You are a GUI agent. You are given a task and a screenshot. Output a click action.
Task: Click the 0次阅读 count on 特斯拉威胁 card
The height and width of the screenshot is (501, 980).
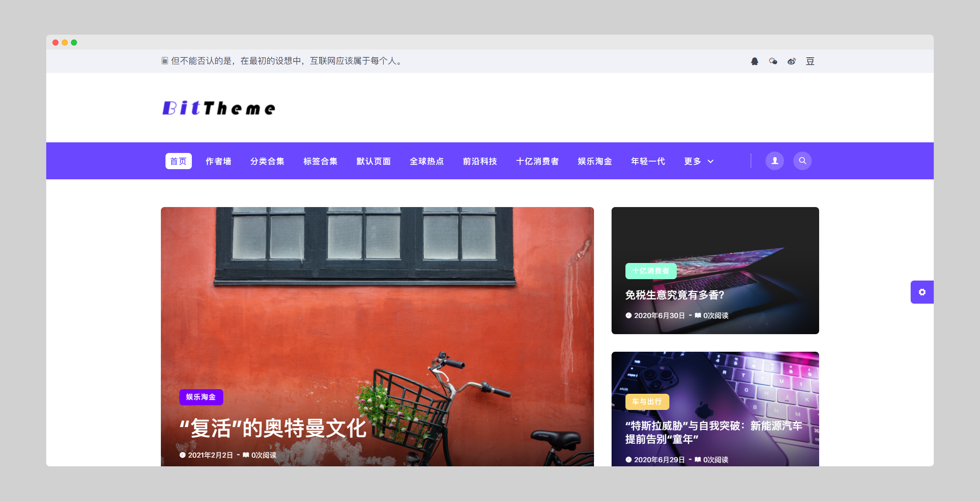[x=716, y=460]
